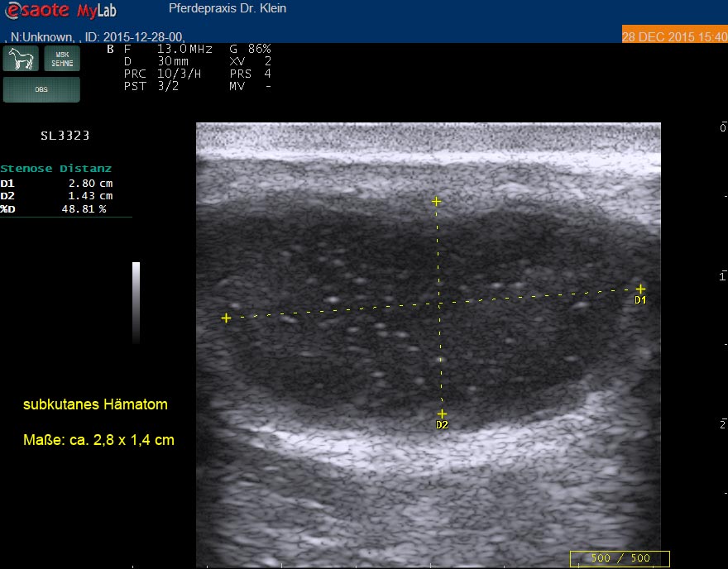Image resolution: width=728 pixels, height=569 pixels.
Task: Click the bottom caliper cross labeled D2
Action: pyautogui.click(x=442, y=414)
